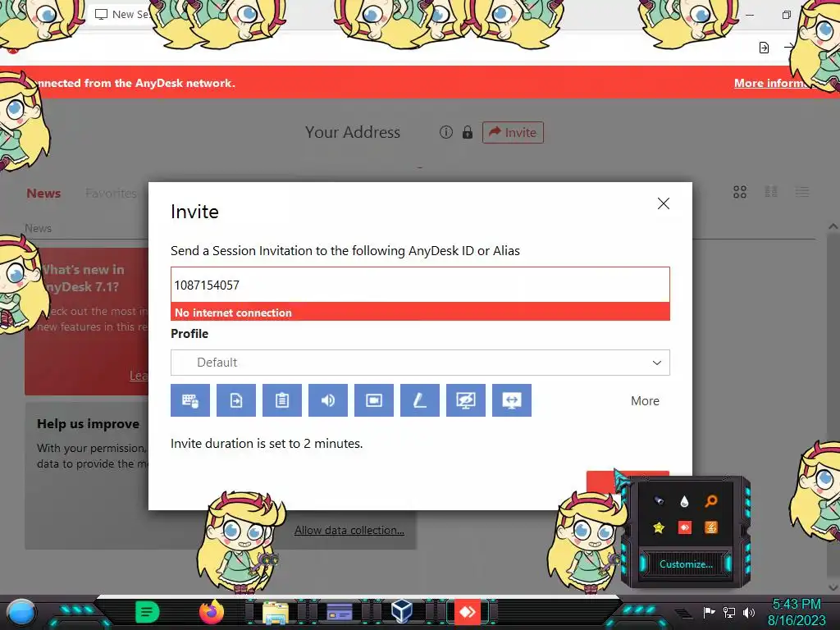This screenshot has height=630, width=840.
Task: Click the flashlight tray icon in popup
Action: (659, 501)
